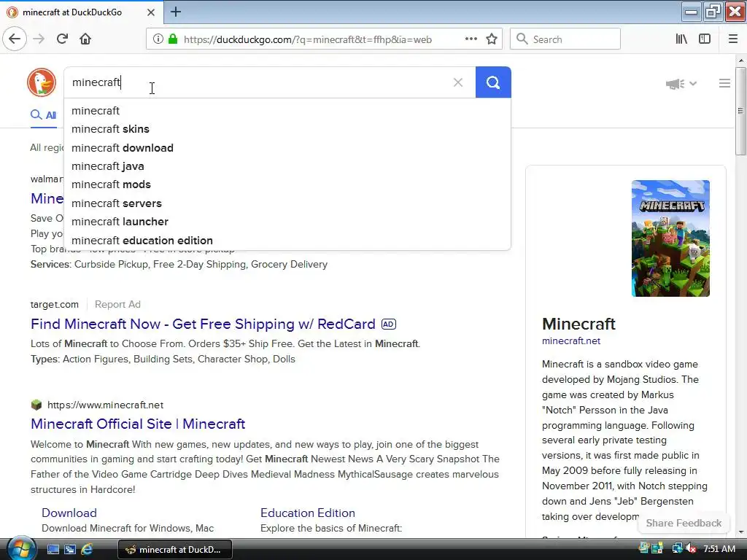Click the Minecraft heading in info panel

click(578, 324)
